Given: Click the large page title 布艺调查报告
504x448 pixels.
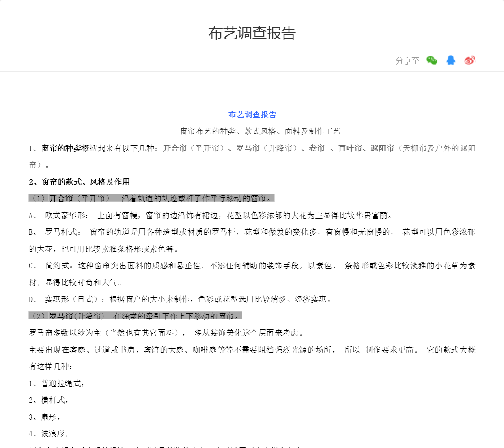Looking at the screenshot, I should 252,33.
